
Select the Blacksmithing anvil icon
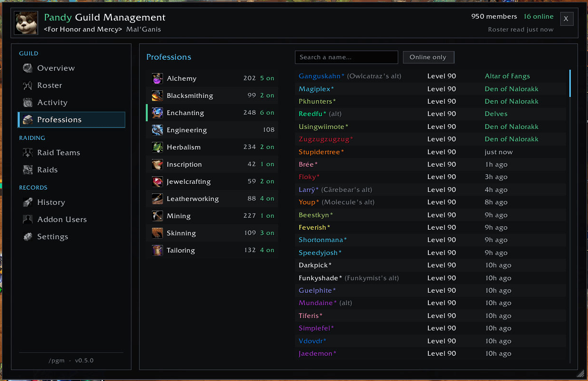[157, 95]
